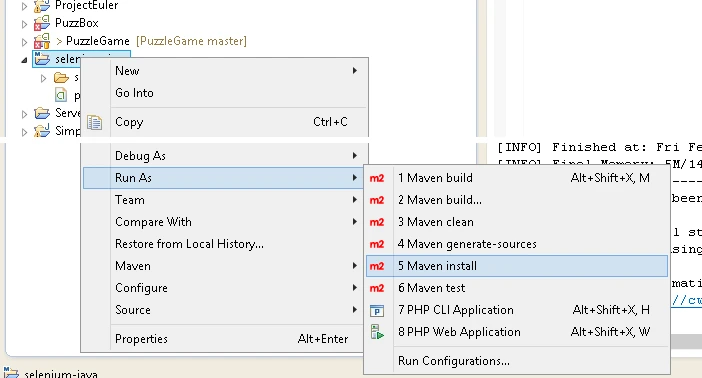
Task: Expand the subfolder under selenium project
Action: pyautogui.click(x=43, y=78)
